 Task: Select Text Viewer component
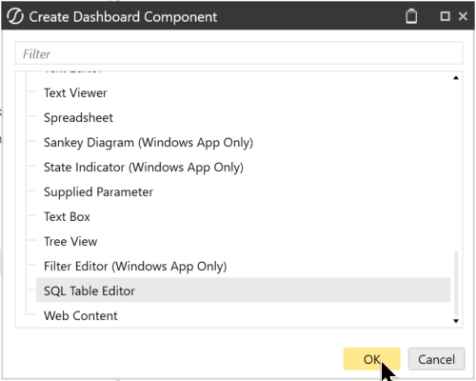pos(75,93)
